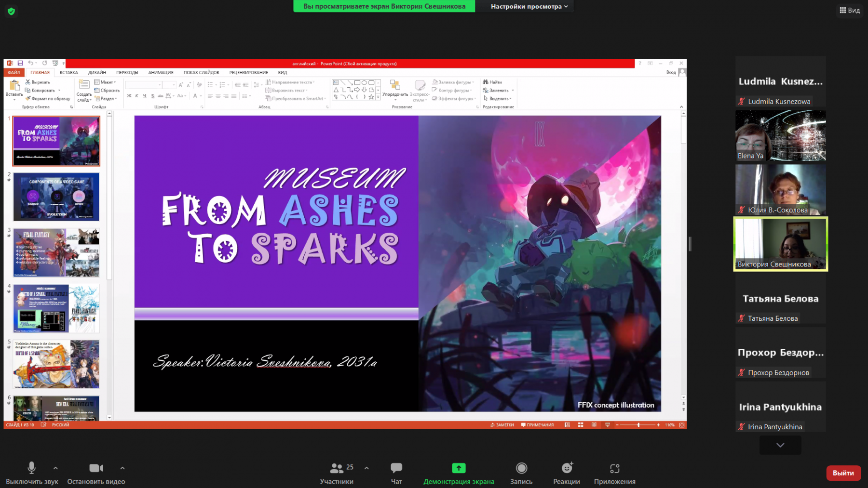Mute microphone with Выключить звук

32,474
